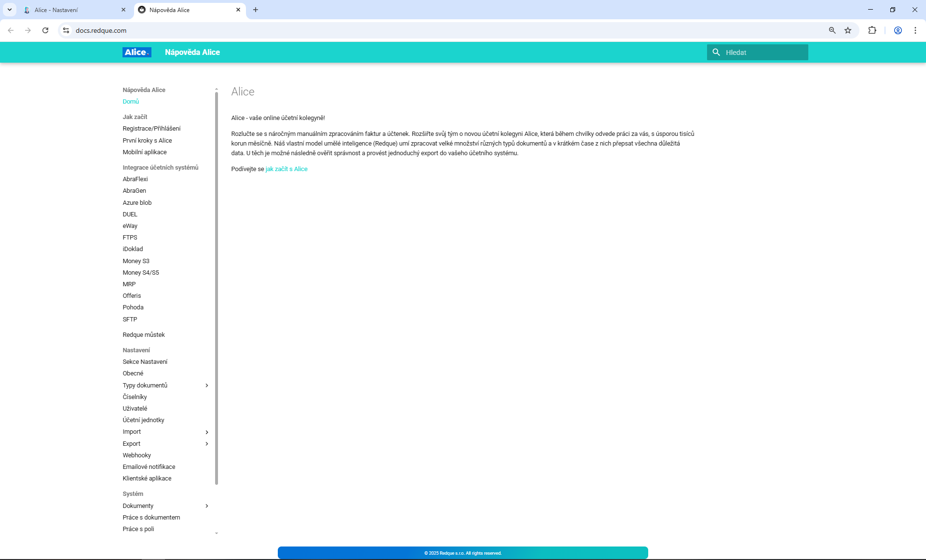The image size is (926, 560).
Task: Close the Nápověda Alice tab
Action: coord(238,10)
